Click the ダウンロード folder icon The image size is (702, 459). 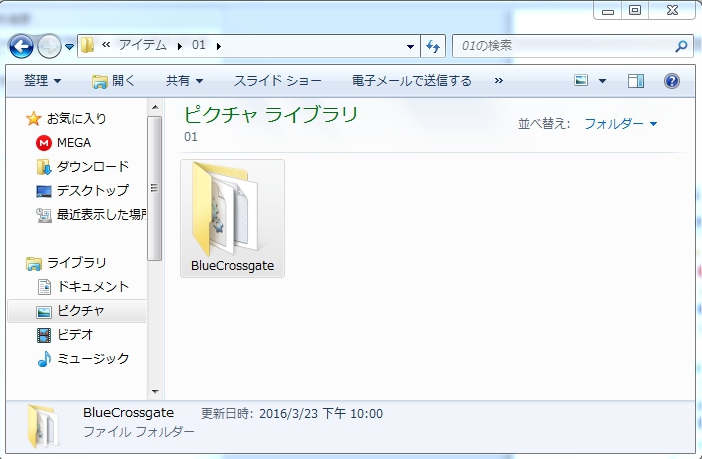[x=44, y=167]
